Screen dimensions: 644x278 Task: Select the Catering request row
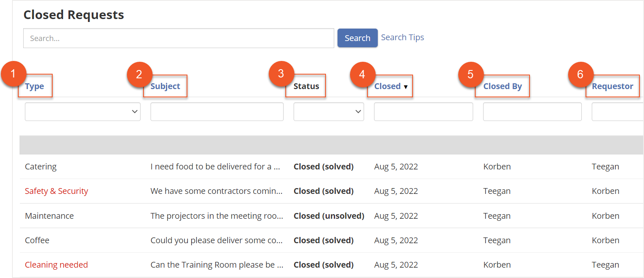41,167
